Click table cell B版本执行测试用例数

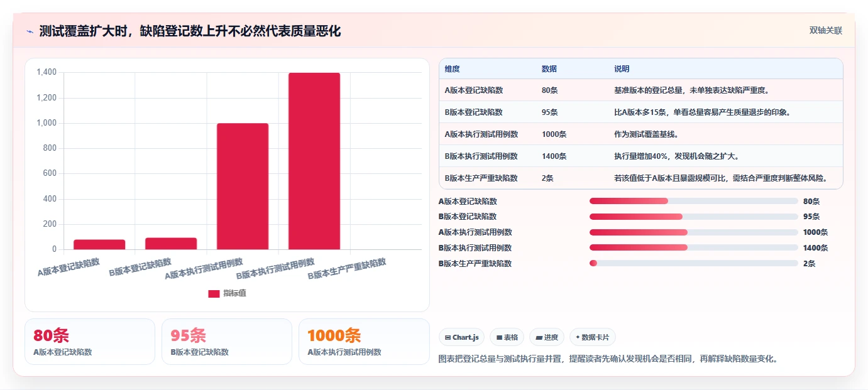pos(481,156)
